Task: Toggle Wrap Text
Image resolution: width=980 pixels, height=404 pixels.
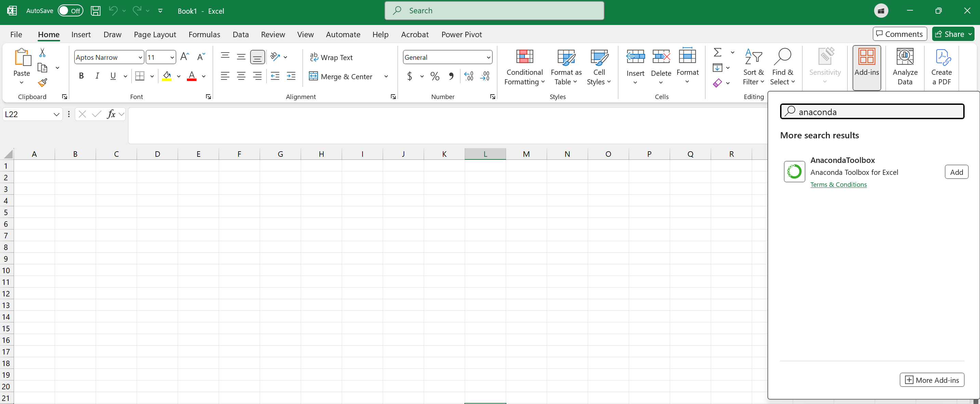Action: point(331,57)
